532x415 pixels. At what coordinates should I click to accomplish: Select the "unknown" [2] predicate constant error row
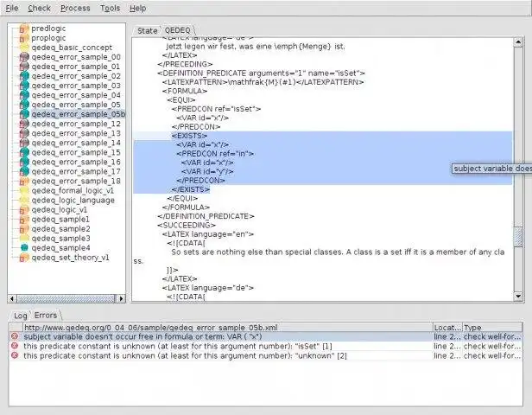coord(266,355)
